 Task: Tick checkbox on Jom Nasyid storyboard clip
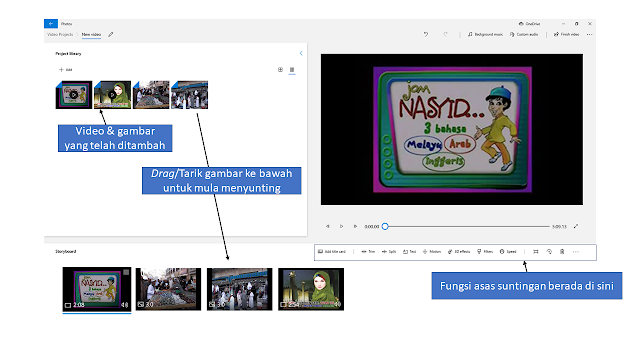coord(126,272)
